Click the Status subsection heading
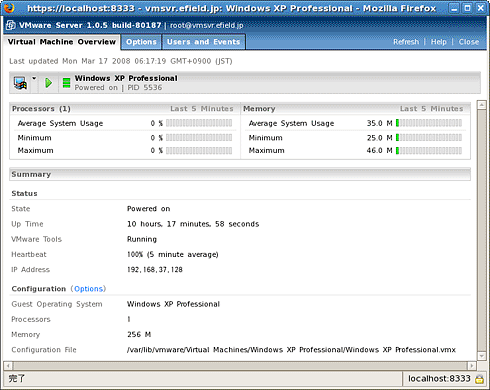490x390 pixels. tap(24, 193)
